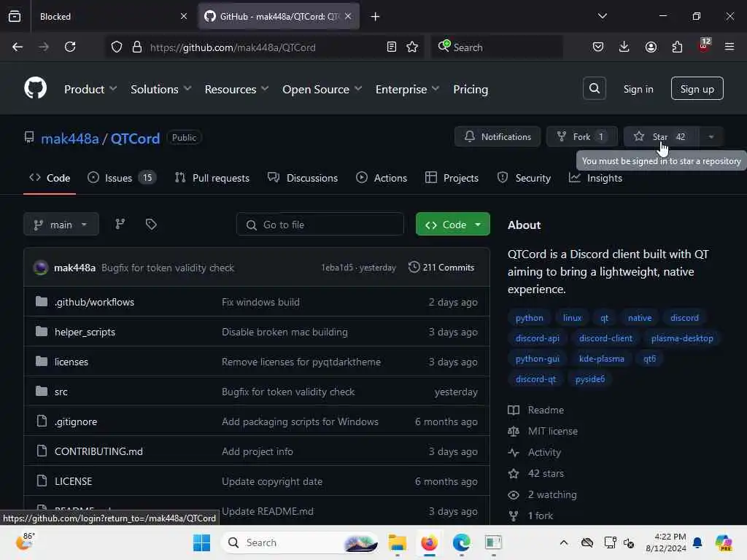This screenshot has width=747, height=560.
Task: Open the licenses folder
Action: click(71, 362)
